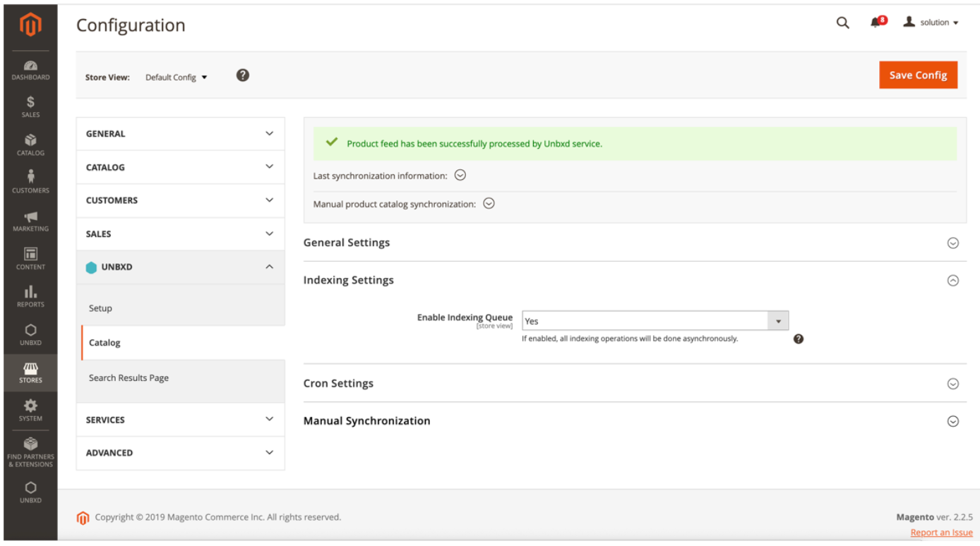Expand the CUSTOMERS config section
The width and height of the screenshot is (980, 546).
pos(180,200)
